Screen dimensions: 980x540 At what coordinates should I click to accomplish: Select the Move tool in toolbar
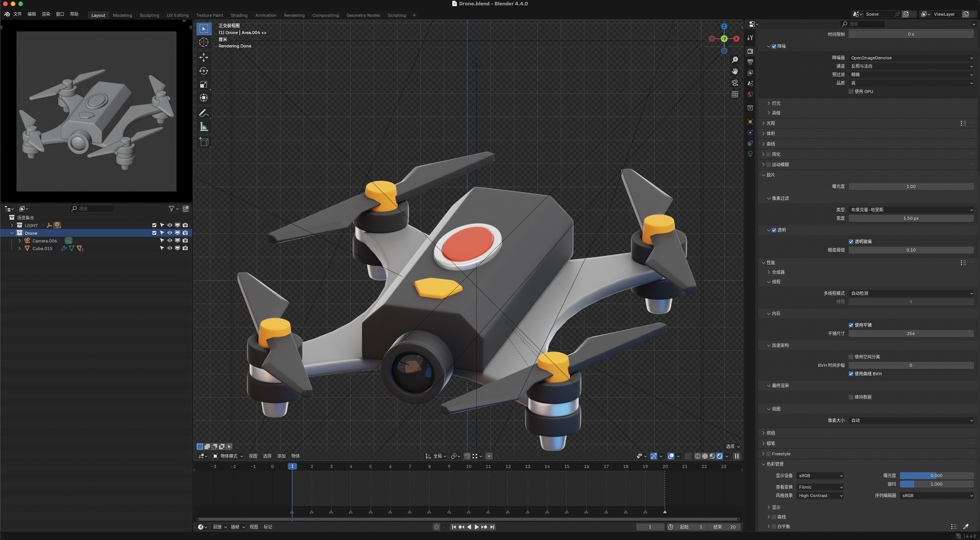(204, 57)
